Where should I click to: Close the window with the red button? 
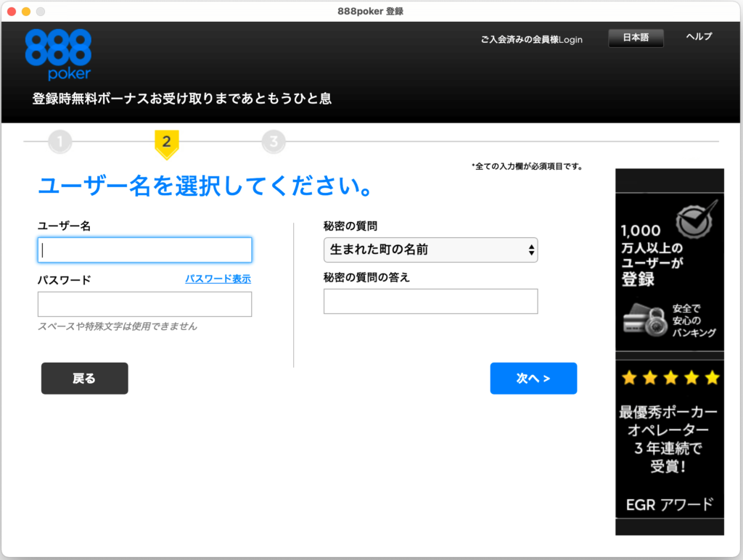coord(12,12)
